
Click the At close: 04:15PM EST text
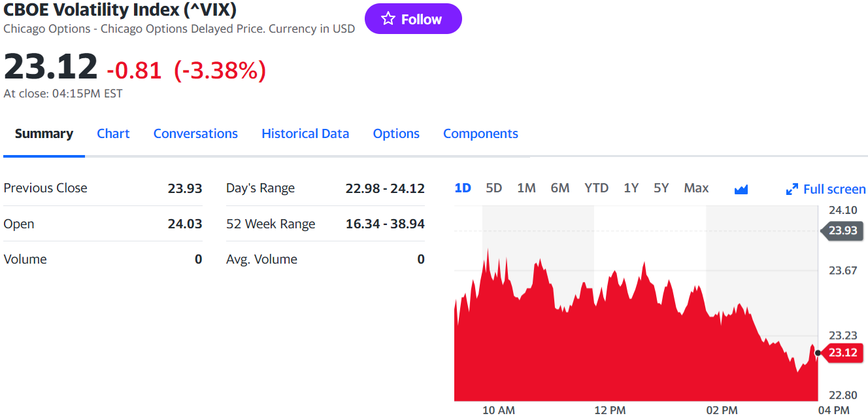[63, 94]
